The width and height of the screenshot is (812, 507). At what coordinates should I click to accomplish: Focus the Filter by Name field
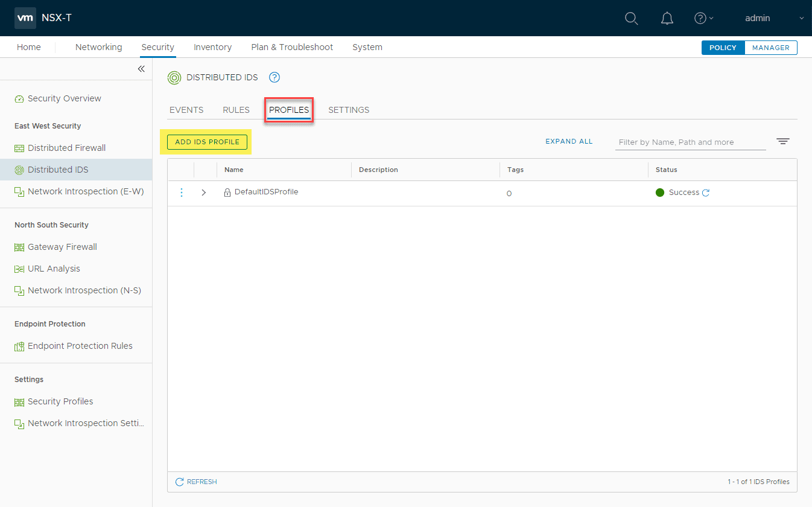tap(691, 142)
